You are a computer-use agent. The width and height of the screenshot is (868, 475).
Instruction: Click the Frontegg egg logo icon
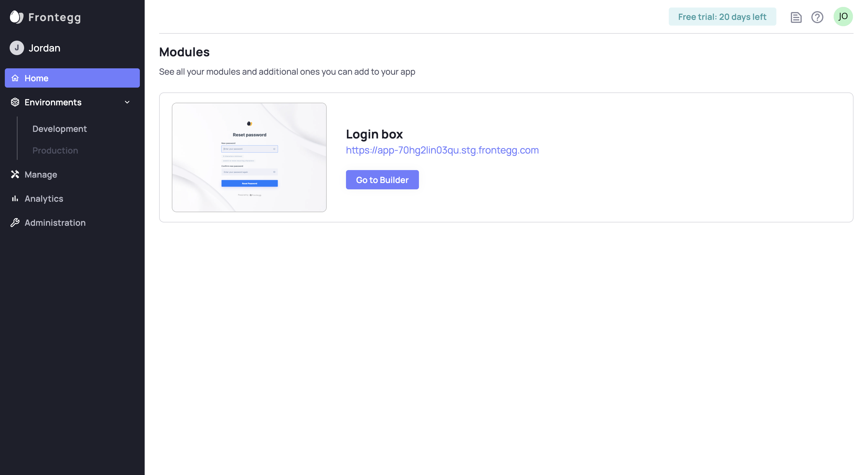(x=16, y=17)
